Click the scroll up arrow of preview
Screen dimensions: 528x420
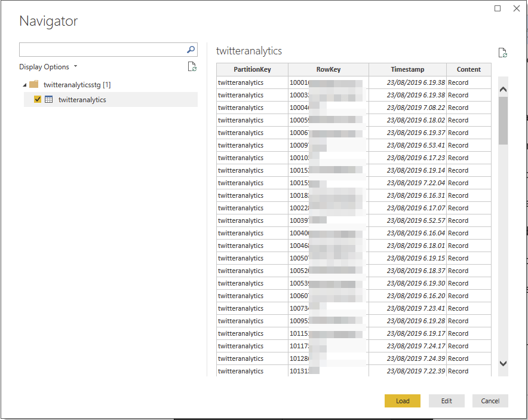coord(503,89)
